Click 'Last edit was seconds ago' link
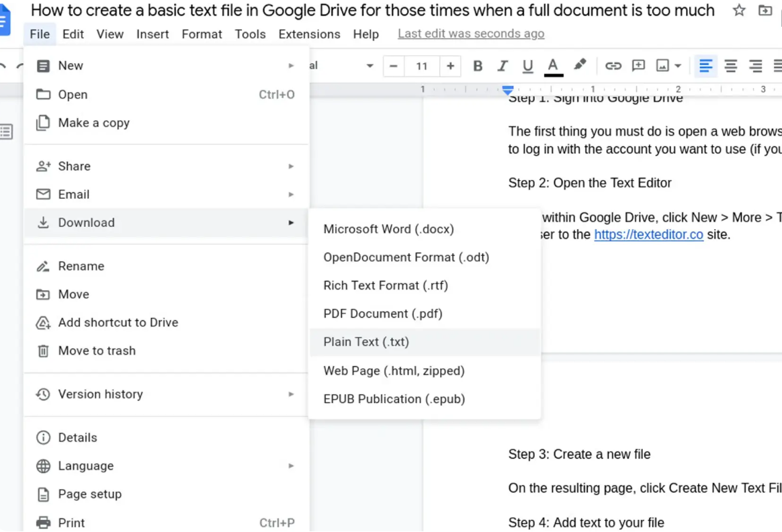 [471, 34]
